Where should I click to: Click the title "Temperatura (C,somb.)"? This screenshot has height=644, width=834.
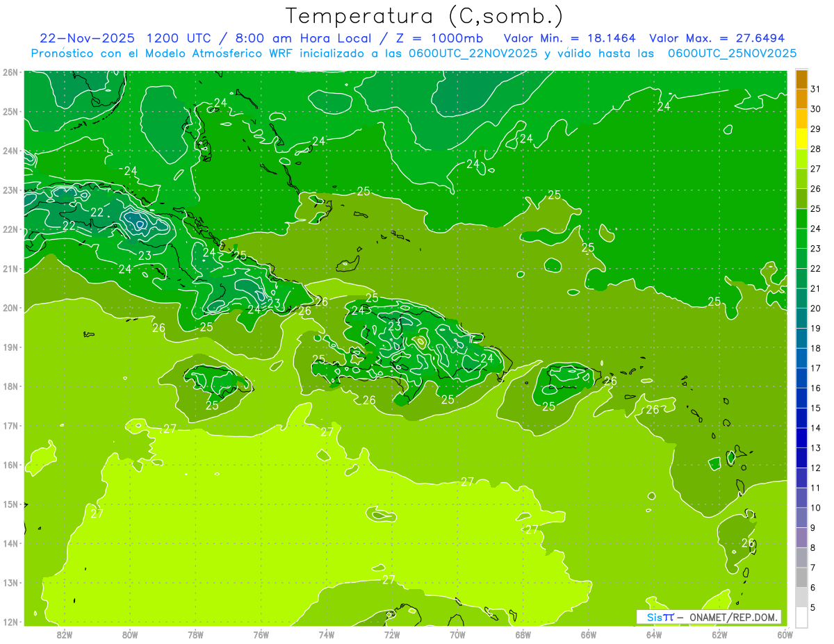(x=425, y=16)
